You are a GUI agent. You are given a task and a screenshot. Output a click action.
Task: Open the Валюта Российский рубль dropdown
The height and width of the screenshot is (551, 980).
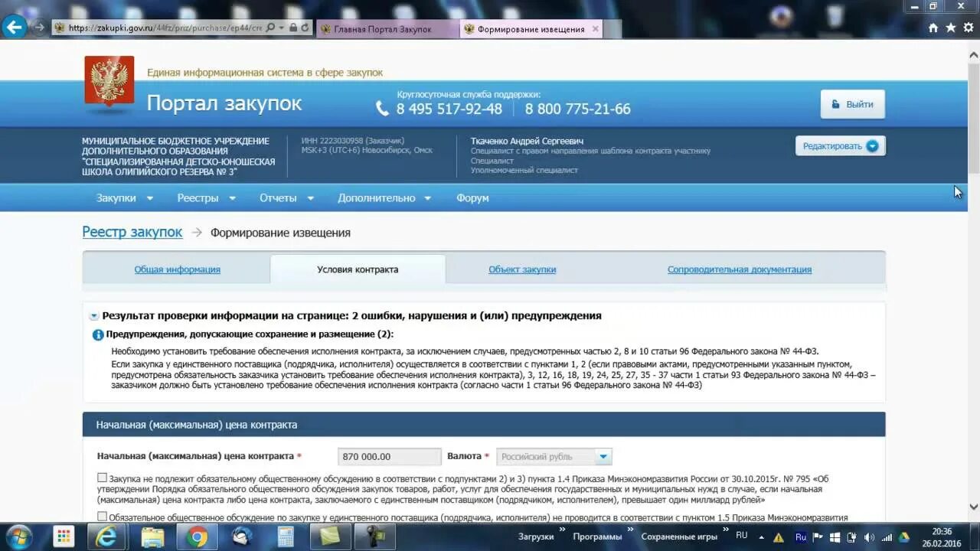point(554,456)
